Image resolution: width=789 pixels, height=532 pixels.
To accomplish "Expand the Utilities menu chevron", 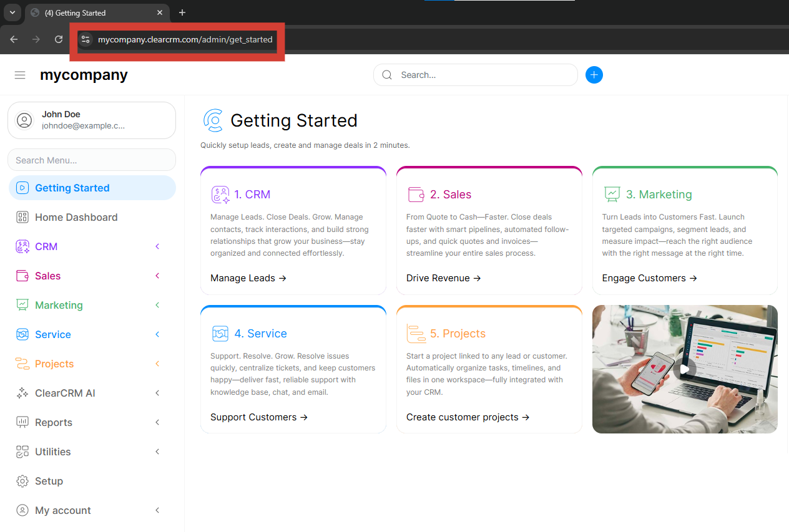I will (x=157, y=452).
